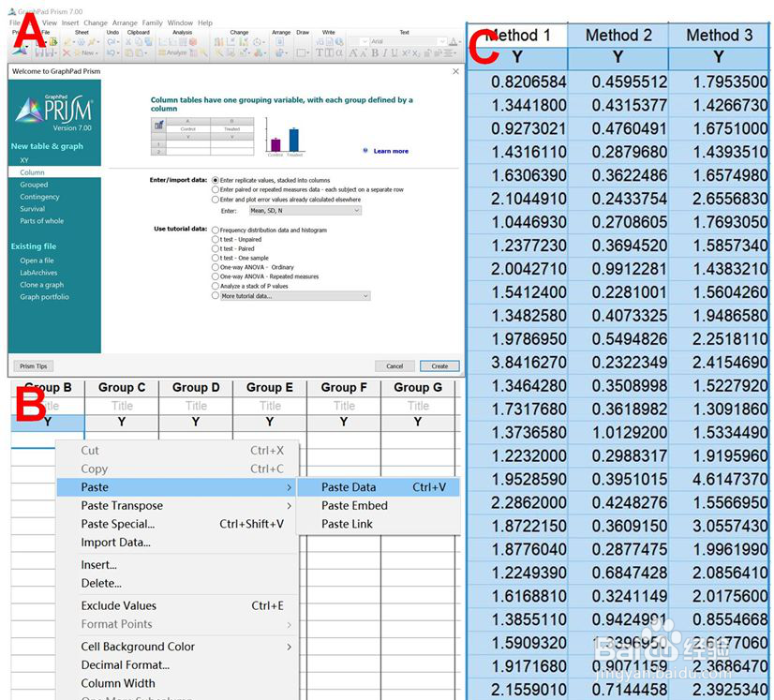Select the Underline U formatting icon
This screenshot has width=774, height=700.
click(x=394, y=52)
